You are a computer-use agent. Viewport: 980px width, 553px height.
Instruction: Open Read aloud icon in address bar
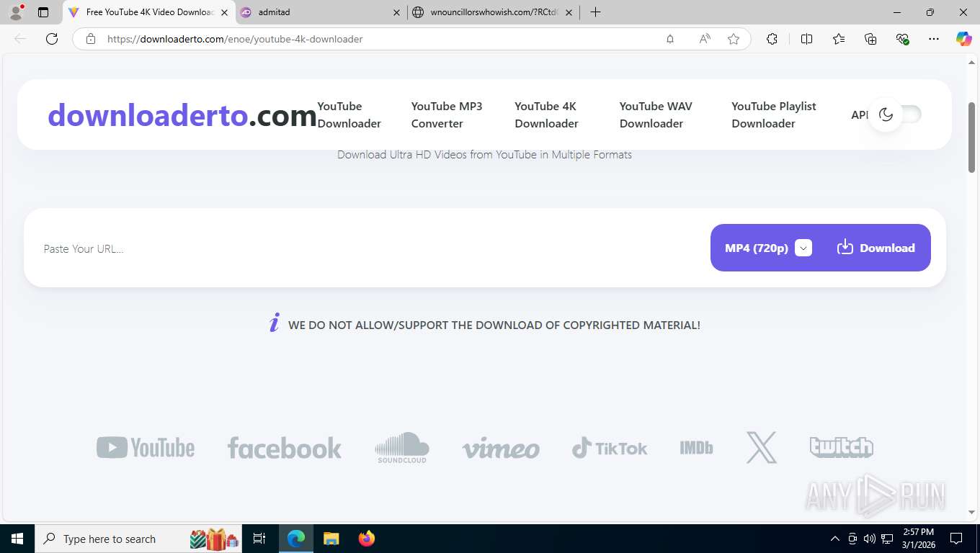click(x=705, y=39)
